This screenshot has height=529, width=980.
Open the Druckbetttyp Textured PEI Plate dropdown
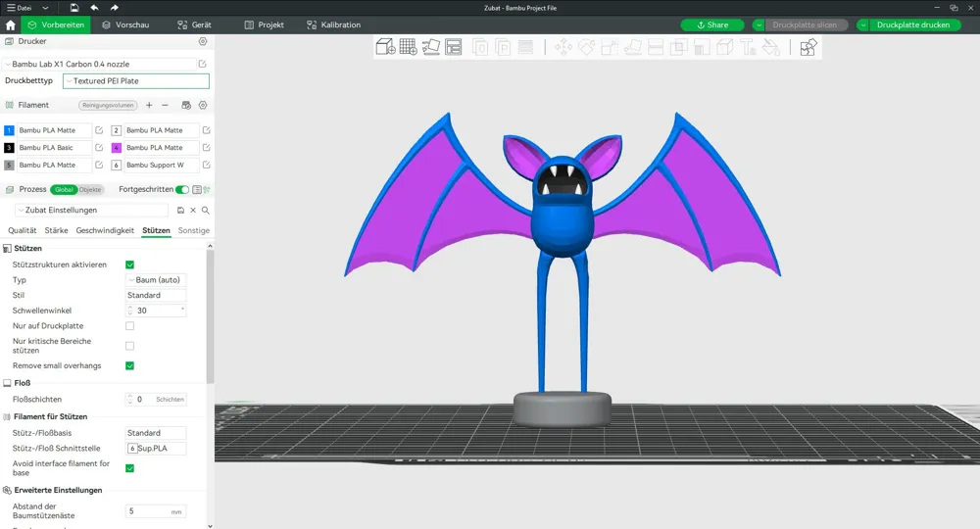click(135, 80)
